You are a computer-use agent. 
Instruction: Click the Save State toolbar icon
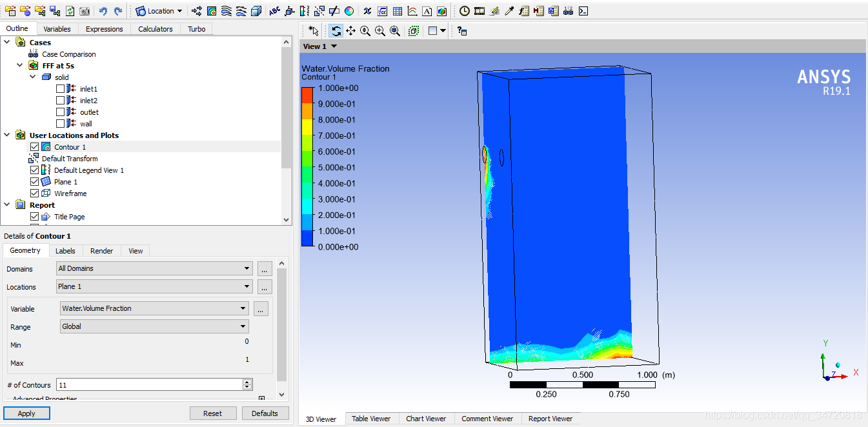pyautogui.click(x=55, y=11)
